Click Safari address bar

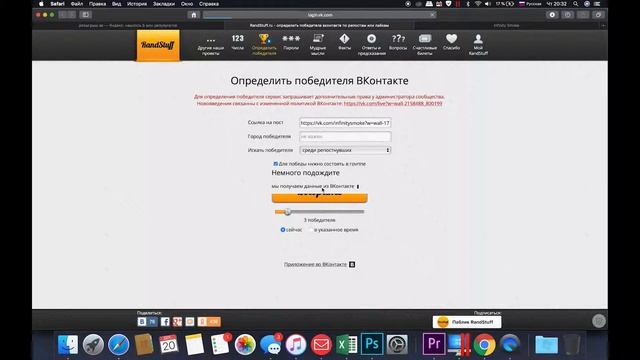pyautogui.click(x=320, y=15)
